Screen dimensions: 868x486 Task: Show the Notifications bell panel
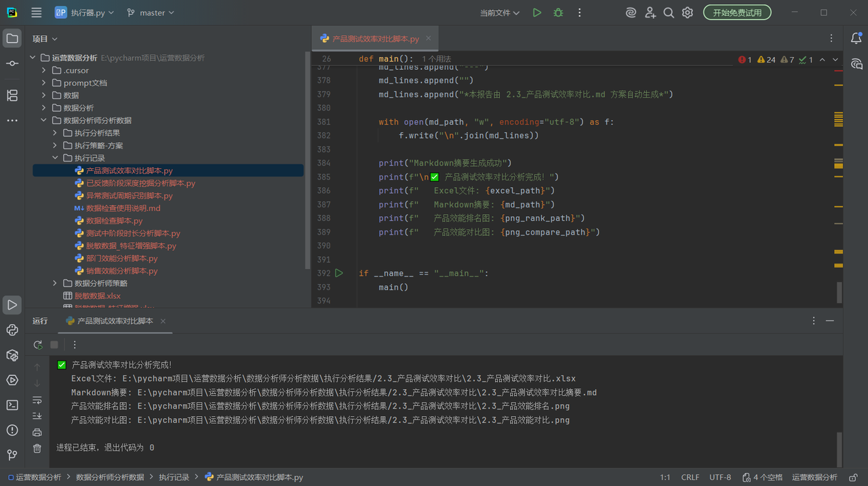click(x=856, y=39)
